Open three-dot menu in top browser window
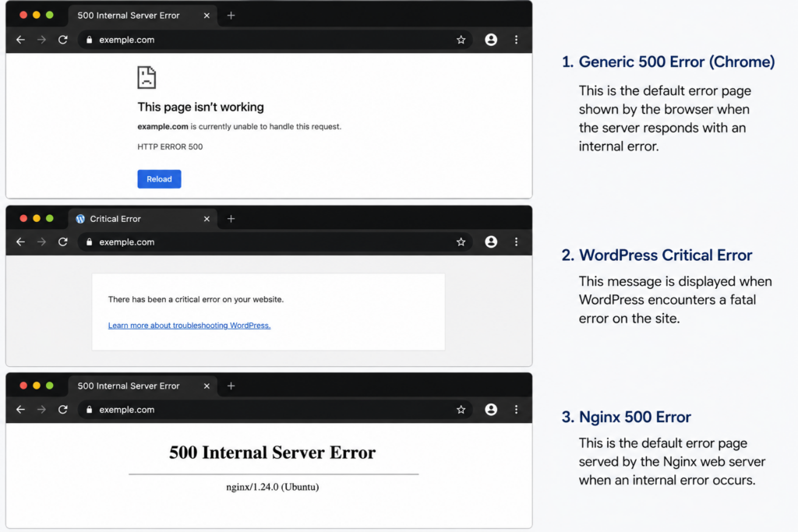The height and width of the screenshot is (532, 798). coord(516,40)
